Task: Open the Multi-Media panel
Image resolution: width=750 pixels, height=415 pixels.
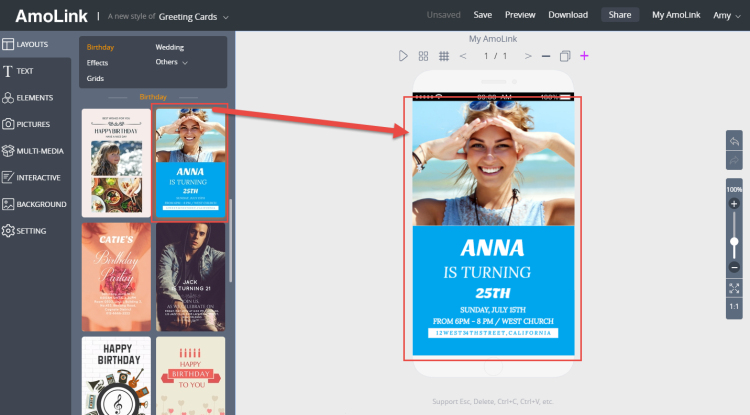Action: click(35, 151)
